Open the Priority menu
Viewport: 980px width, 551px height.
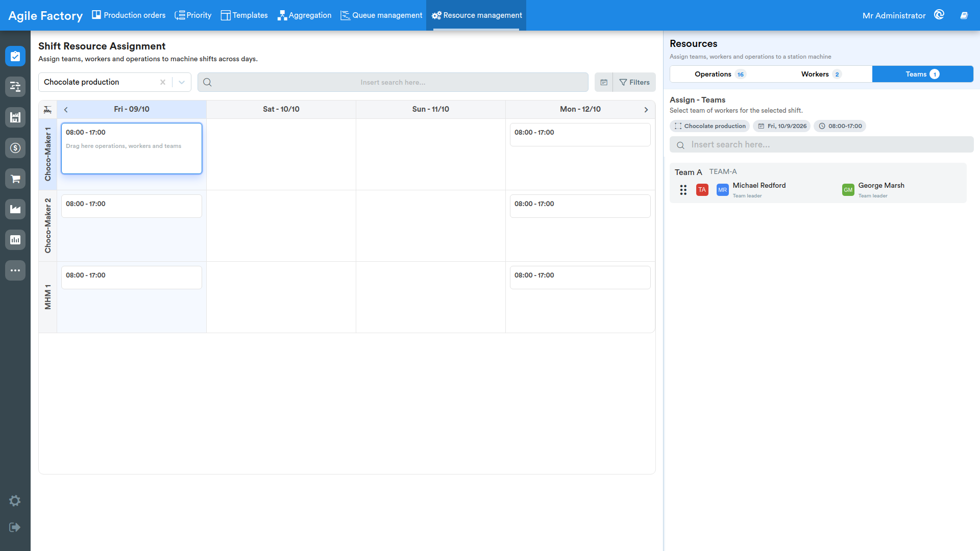193,15
